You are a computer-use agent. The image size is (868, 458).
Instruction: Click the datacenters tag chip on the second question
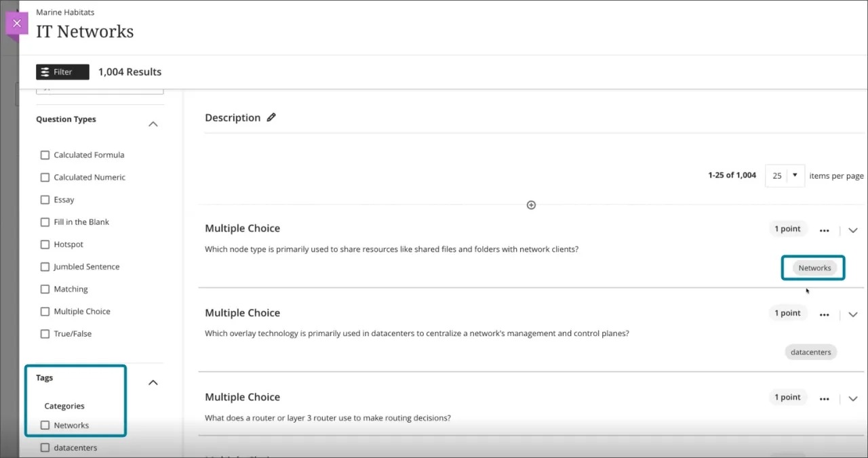click(810, 352)
